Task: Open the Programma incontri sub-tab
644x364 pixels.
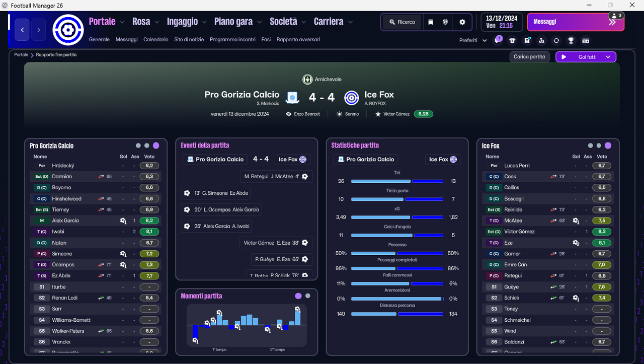Action: 232,39
